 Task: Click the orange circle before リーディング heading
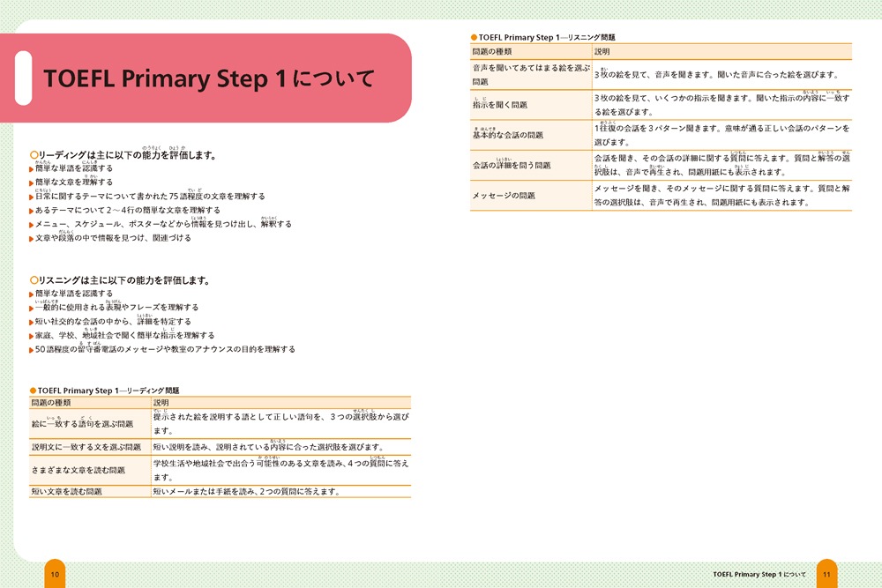pos(34,156)
